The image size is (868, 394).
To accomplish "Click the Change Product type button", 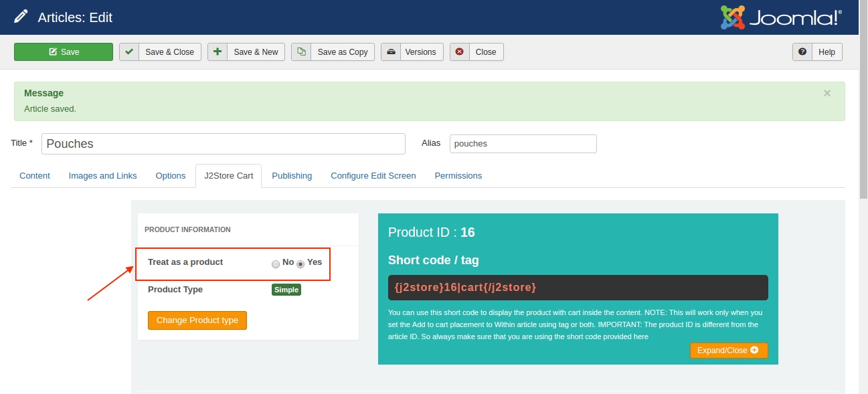I will 197,320.
